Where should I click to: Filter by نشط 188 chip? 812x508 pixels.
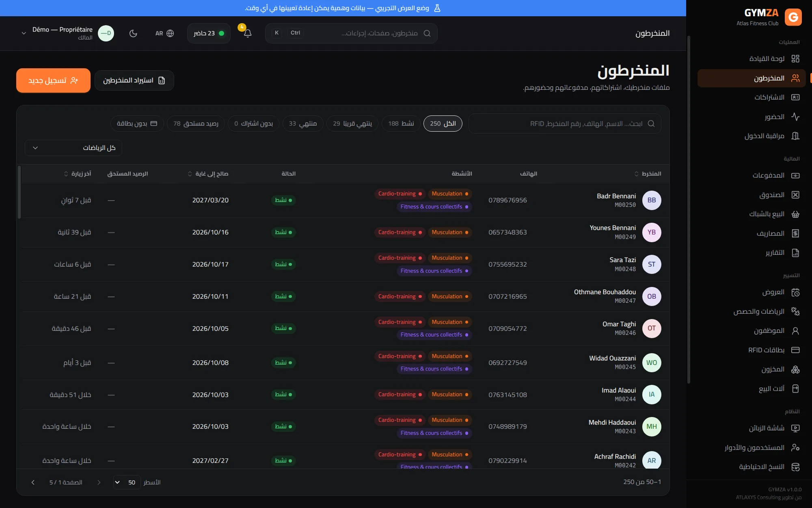pyautogui.click(x=401, y=124)
